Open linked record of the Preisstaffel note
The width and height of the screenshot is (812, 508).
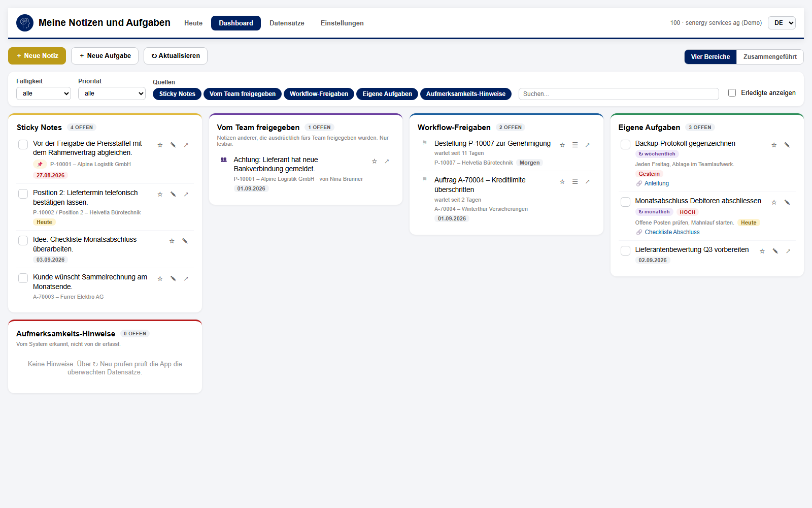(186, 145)
